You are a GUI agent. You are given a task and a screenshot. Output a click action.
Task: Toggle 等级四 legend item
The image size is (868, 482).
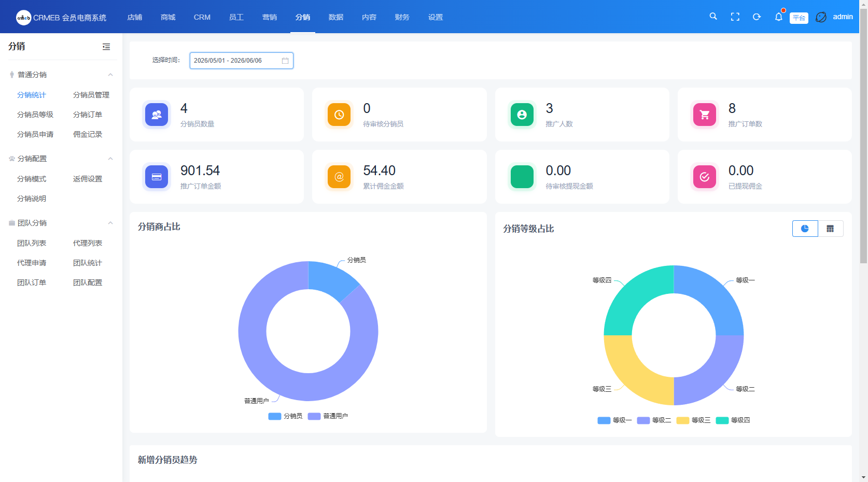733,420
